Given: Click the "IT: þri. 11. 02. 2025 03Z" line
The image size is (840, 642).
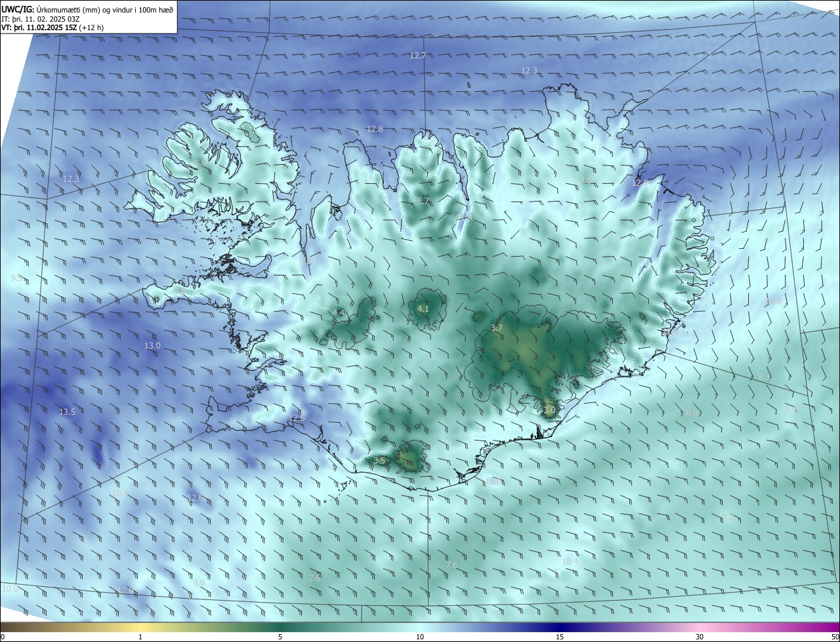Looking at the screenshot, I should click(x=40, y=18).
